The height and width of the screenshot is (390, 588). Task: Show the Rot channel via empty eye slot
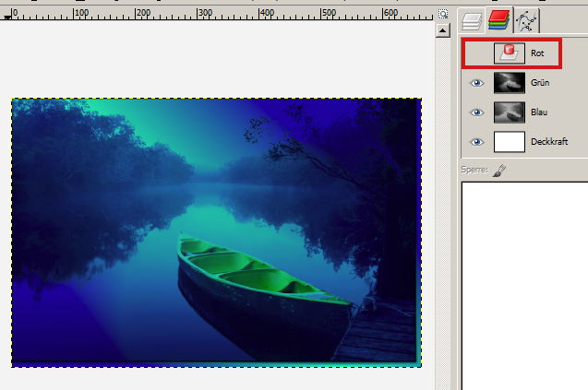(477, 53)
